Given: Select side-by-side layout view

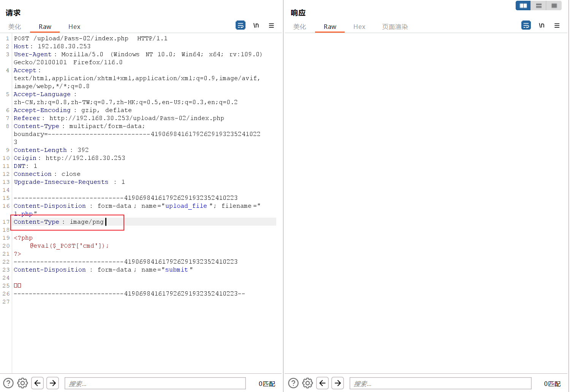Looking at the screenshot, I should 523,5.
